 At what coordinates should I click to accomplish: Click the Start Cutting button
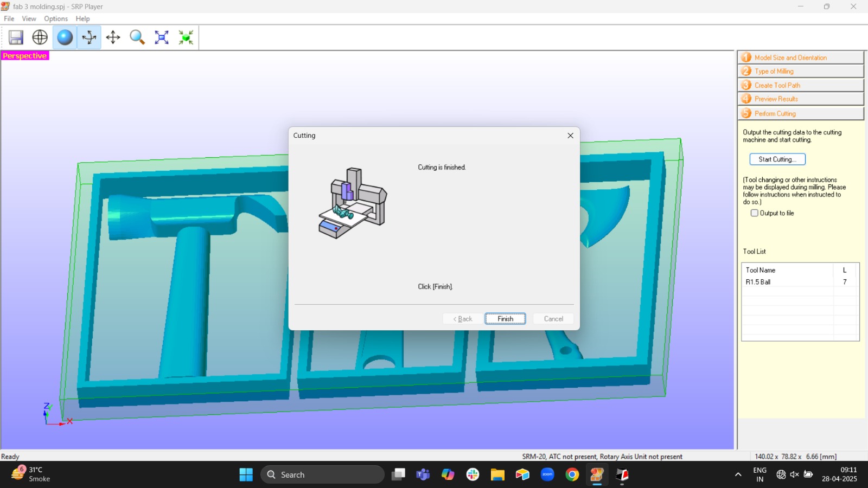click(777, 159)
